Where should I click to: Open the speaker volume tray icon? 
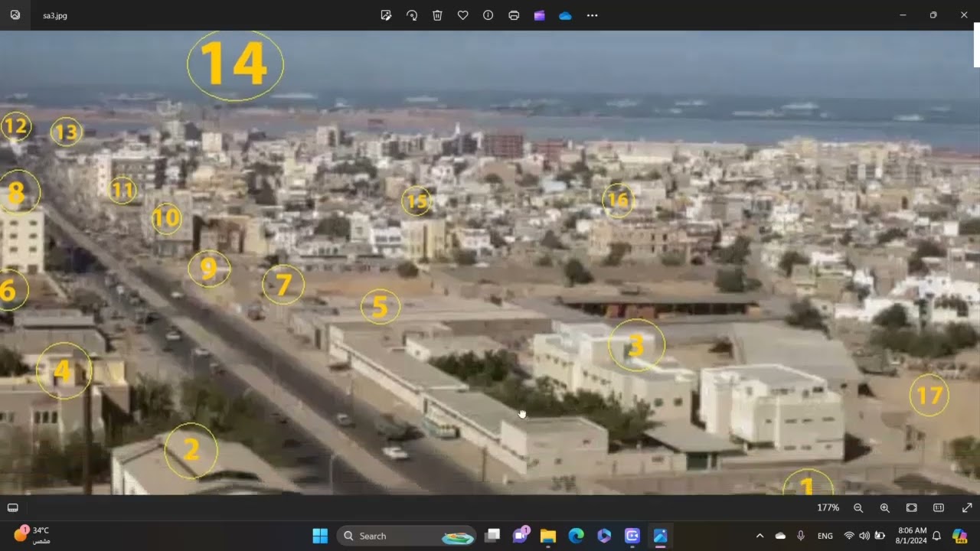pos(864,536)
